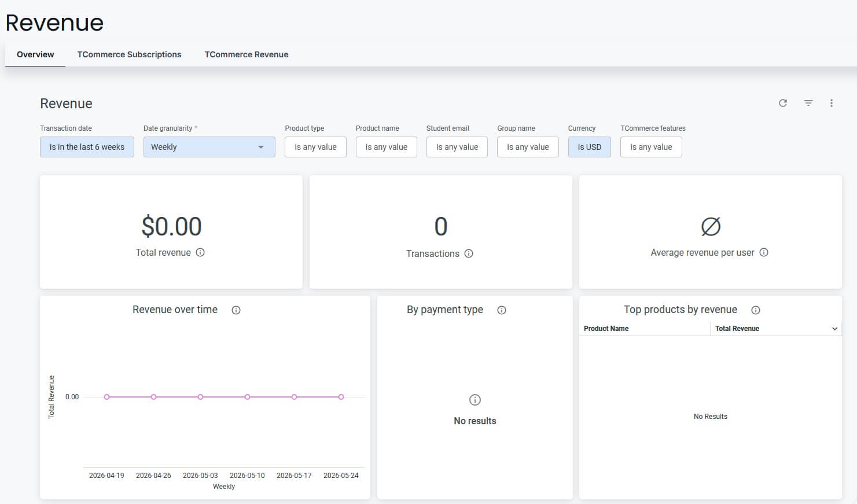Click the Revenue dashboard section title

(66, 104)
